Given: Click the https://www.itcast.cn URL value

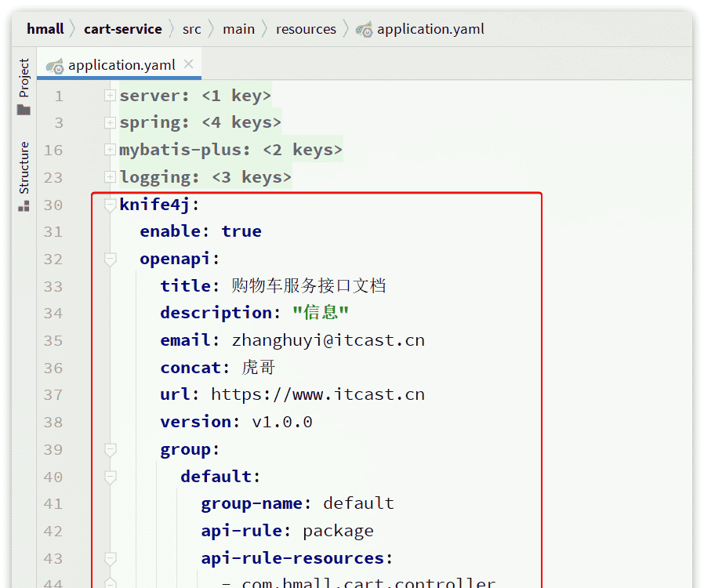Looking at the screenshot, I should coord(318,394).
